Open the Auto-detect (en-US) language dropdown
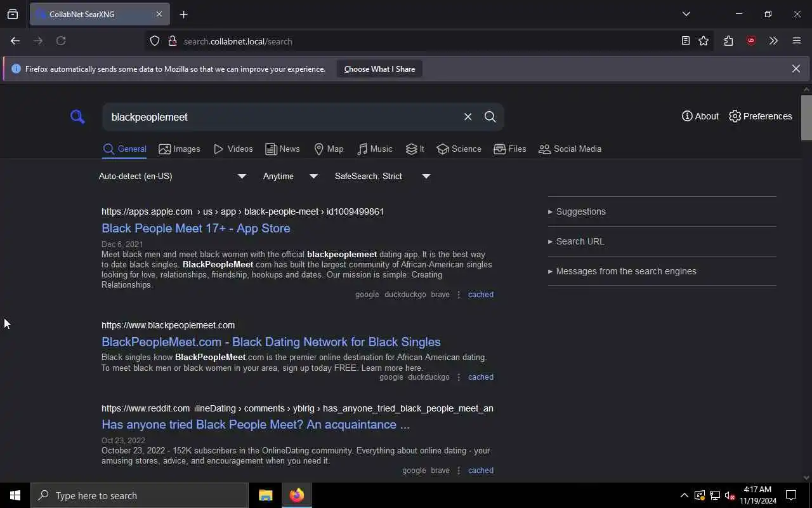This screenshot has height=508, width=812. point(172,176)
